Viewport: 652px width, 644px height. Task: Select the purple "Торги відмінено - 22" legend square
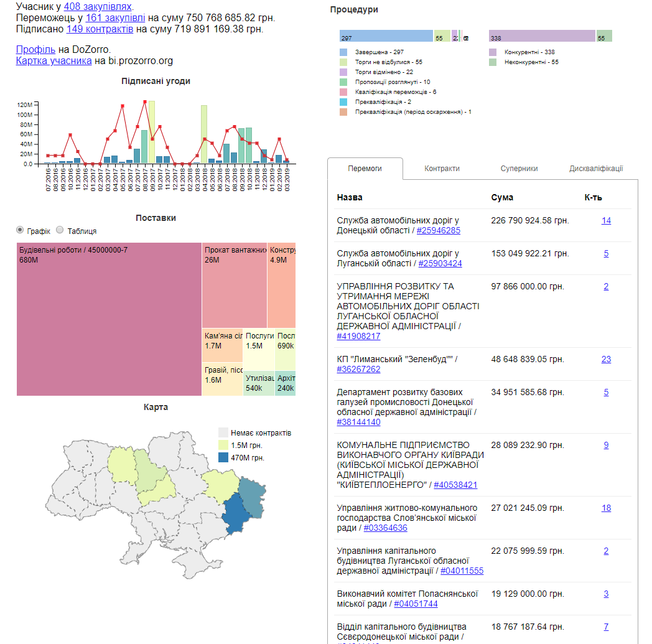[x=342, y=72]
